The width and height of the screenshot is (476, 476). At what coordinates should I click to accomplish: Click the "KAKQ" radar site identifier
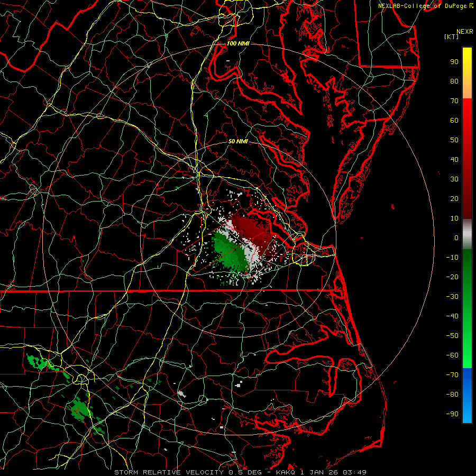(x=286, y=472)
